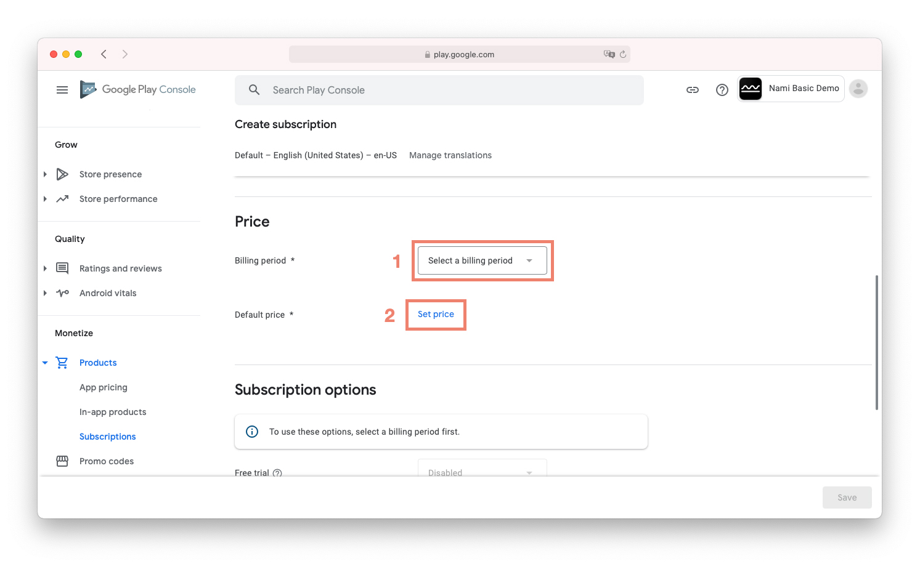Click the Create subscription heading
This screenshot has width=912, height=588.
tap(285, 124)
